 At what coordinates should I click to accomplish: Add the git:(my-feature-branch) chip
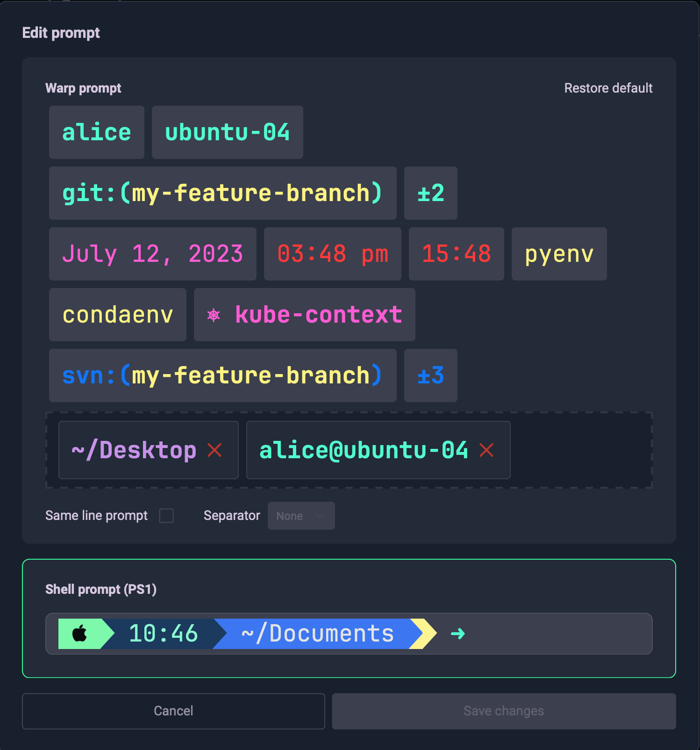(x=222, y=193)
